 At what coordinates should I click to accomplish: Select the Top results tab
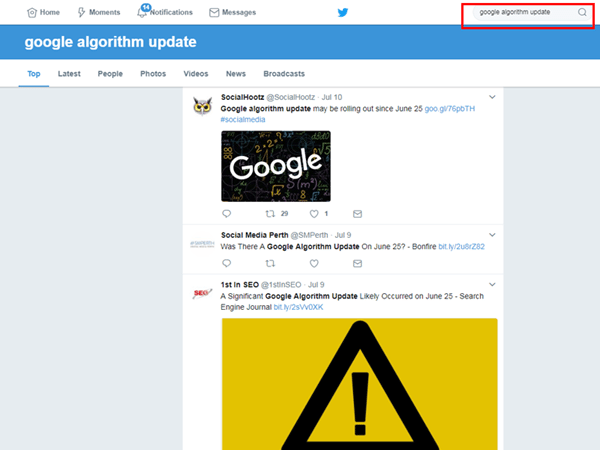click(34, 73)
